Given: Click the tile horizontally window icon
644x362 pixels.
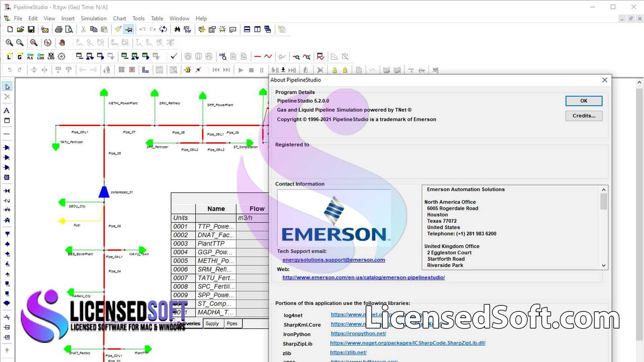Looking at the screenshot, I should pyautogui.click(x=247, y=29).
